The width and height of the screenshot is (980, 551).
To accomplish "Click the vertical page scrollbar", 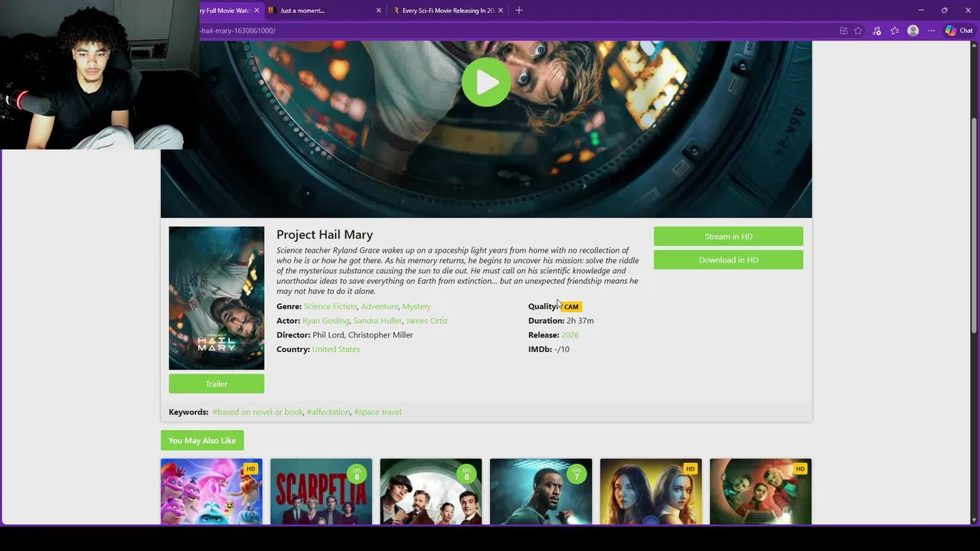I will tap(975, 226).
